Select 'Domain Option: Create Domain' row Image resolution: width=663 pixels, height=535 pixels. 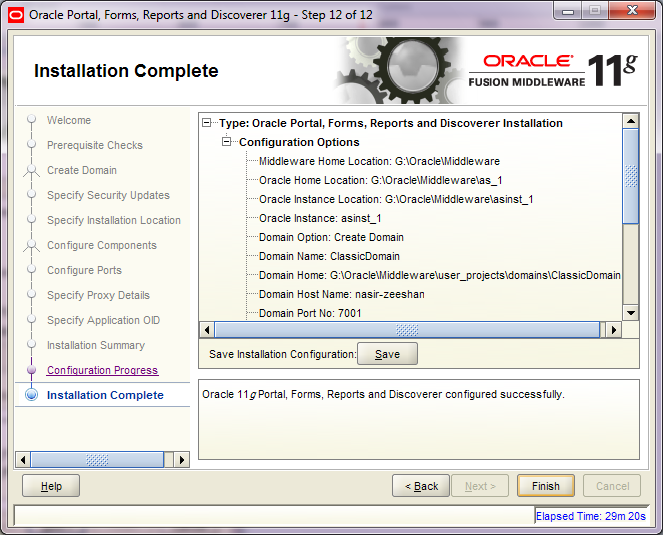coord(332,237)
